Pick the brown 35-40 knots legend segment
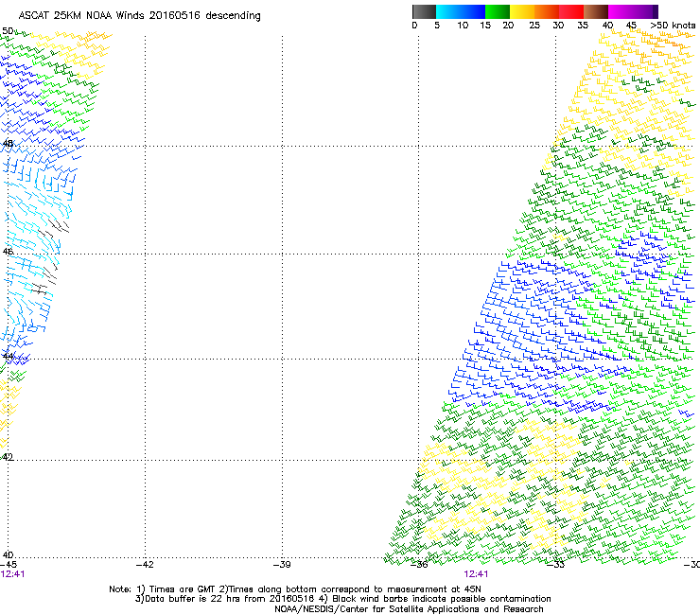This screenshot has width=700, height=615. pyautogui.click(x=596, y=11)
